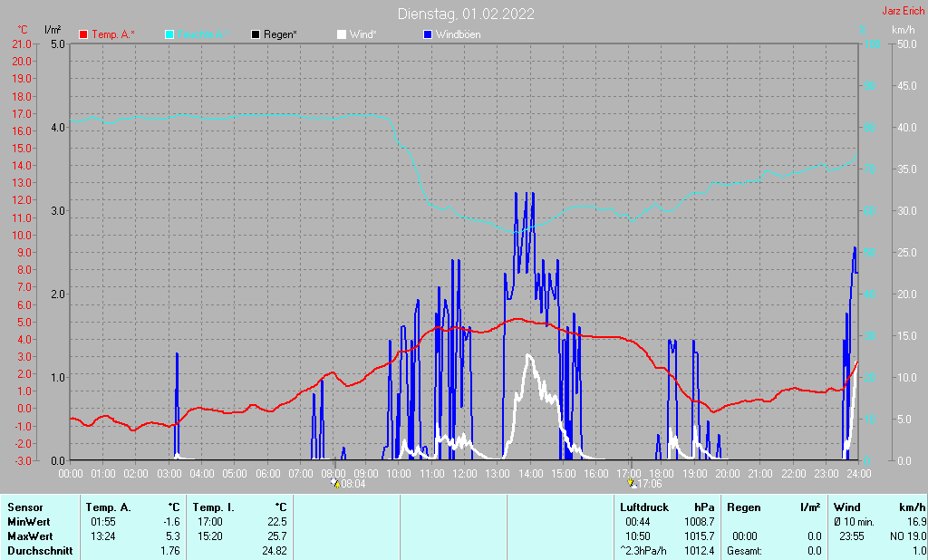The width and height of the screenshot is (928, 560).
Task: Click the 'MinWert' row label
Action: click(29, 522)
